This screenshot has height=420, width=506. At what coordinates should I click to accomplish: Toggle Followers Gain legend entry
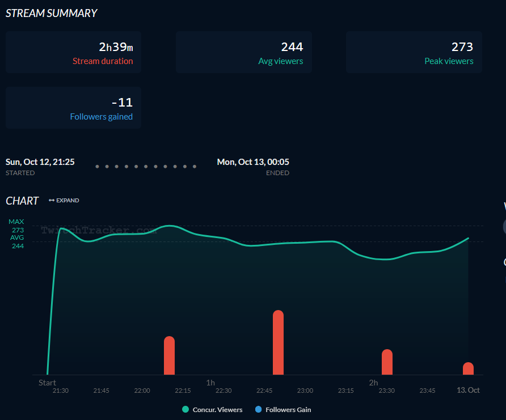click(283, 409)
